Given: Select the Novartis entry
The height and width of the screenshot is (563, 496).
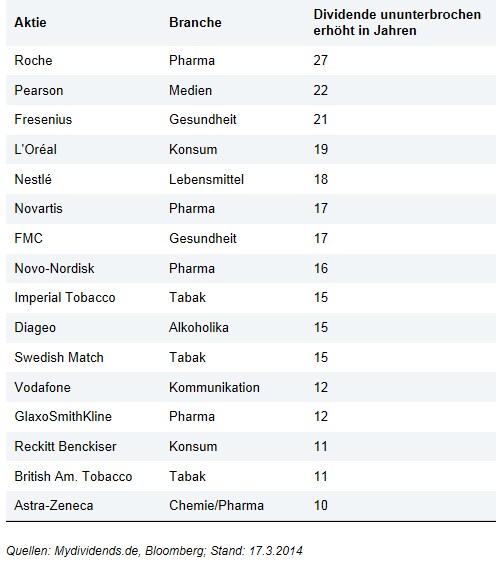Looking at the screenshot, I should click(38, 209).
